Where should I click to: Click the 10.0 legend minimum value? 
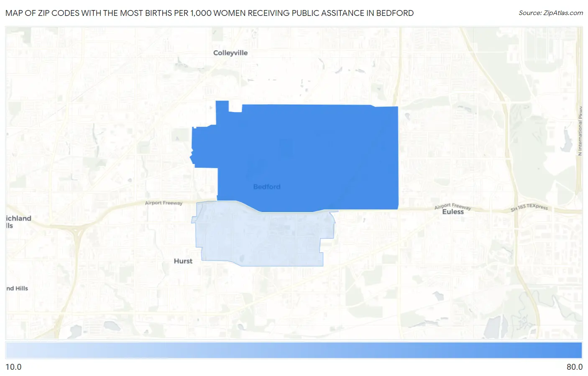coord(13,367)
